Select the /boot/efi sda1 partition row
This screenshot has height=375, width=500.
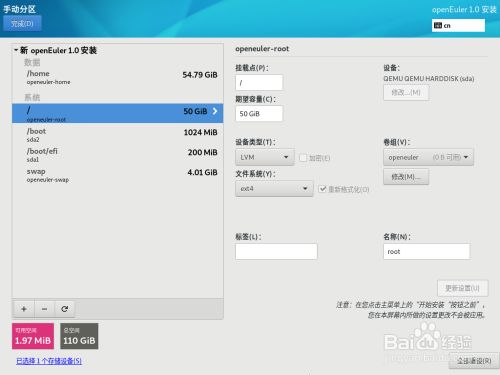[x=118, y=155]
